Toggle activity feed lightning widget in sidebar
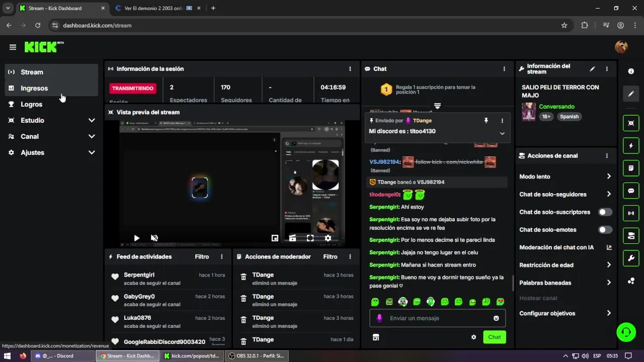Screen dimensions: 644x362 [631, 146]
